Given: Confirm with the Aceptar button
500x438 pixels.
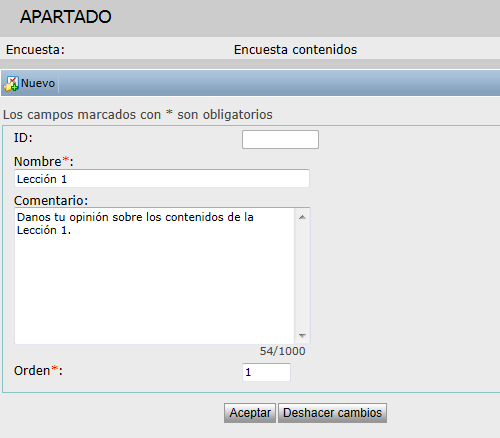Looking at the screenshot, I should click(250, 413).
